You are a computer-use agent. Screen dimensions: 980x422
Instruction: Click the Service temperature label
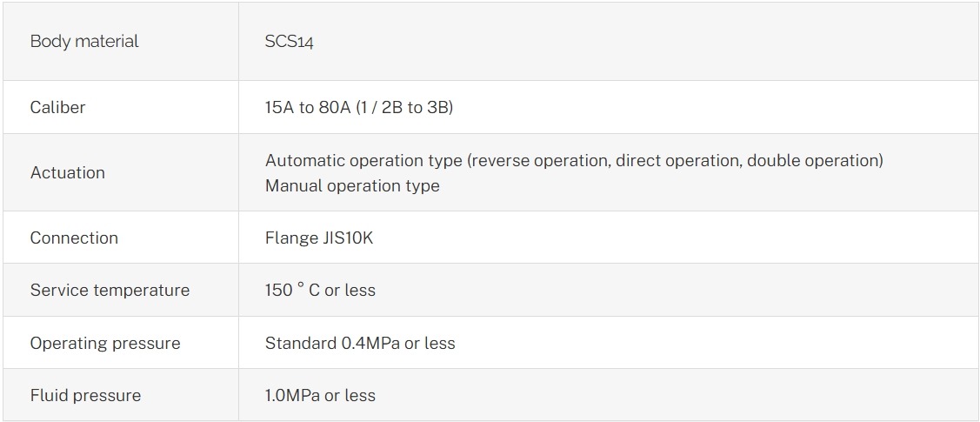click(x=110, y=291)
